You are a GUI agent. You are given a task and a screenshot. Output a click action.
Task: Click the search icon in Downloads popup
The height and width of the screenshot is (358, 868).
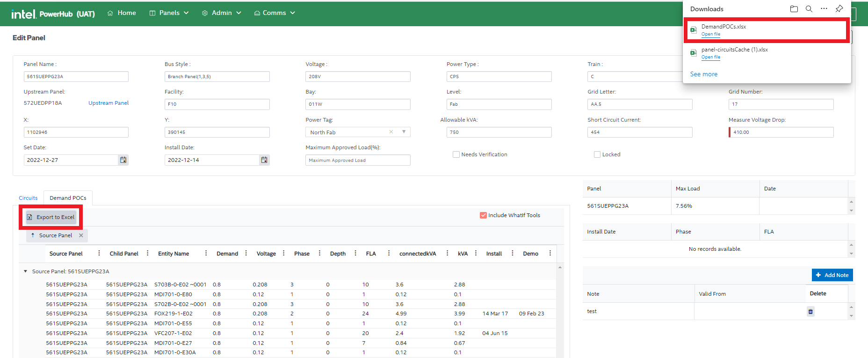point(809,9)
